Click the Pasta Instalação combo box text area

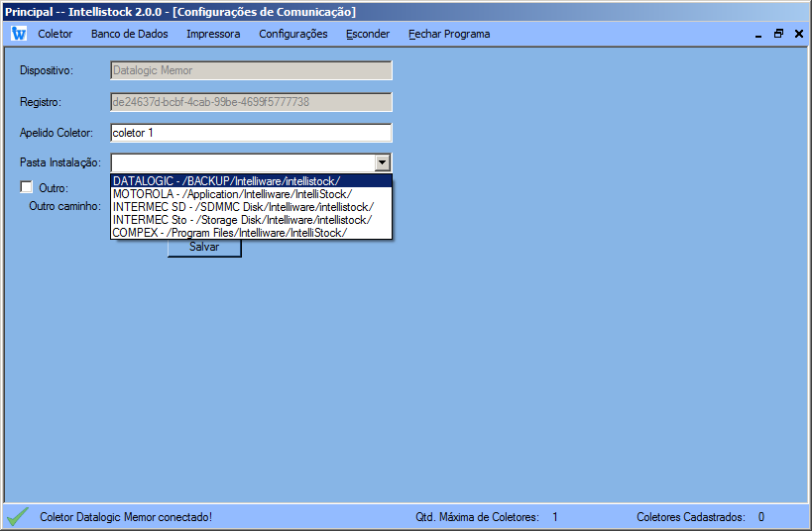click(x=243, y=162)
